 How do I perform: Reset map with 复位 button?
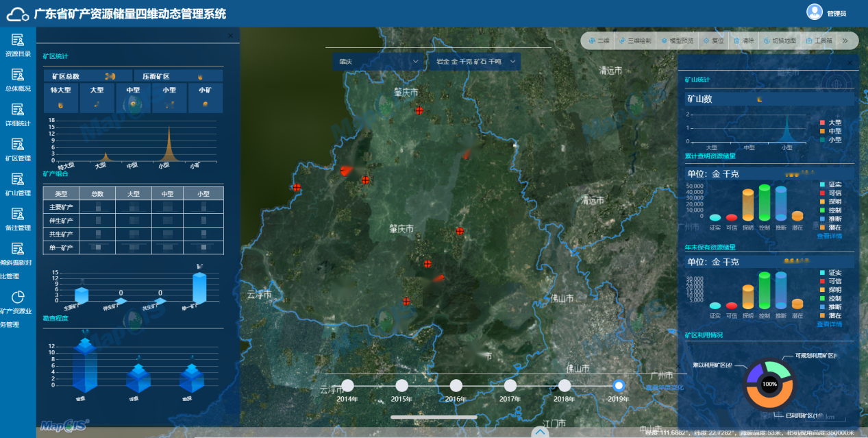tap(714, 41)
